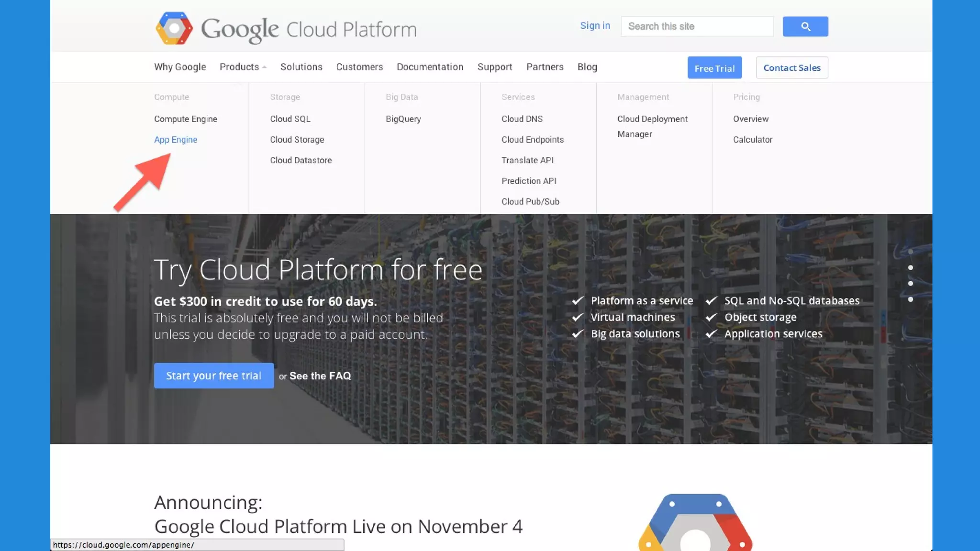980x551 pixels.
Task: Collapse the Products dropdown menu
Action: point(243,67)
